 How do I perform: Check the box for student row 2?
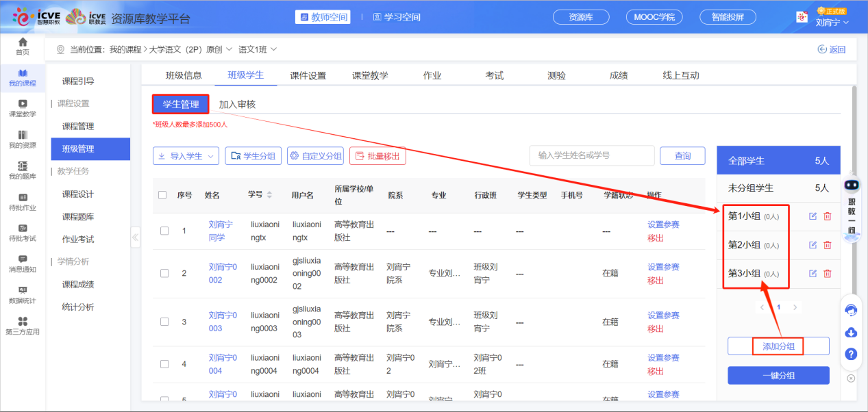[x=164, y=273]
